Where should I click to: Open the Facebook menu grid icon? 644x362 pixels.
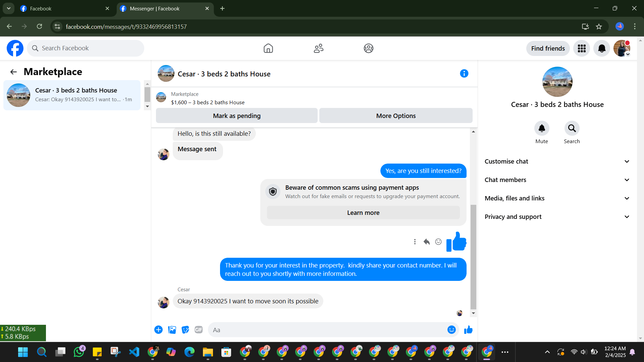click(x=582, y=49)
